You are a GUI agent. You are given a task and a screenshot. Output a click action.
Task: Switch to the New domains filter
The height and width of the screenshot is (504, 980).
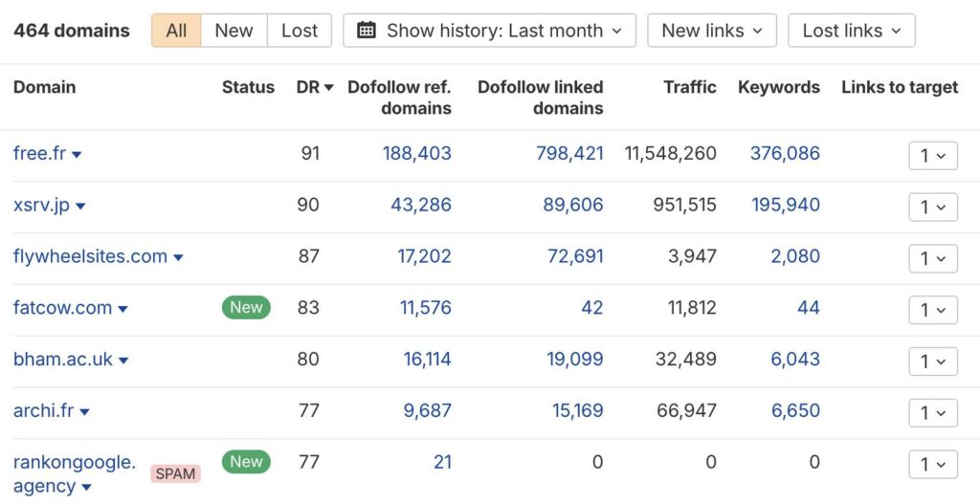234,31
